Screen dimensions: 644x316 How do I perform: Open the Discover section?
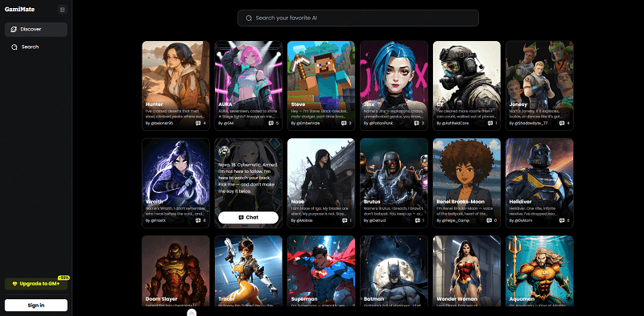[36, 30]
